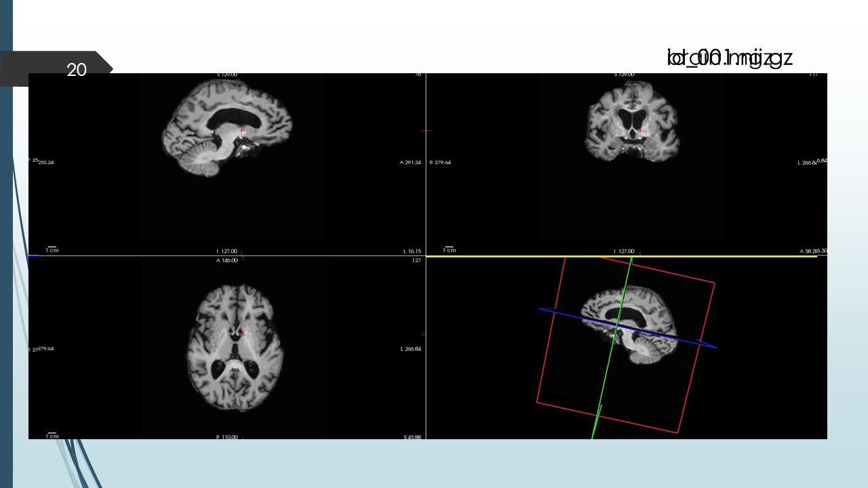This screenshot has height=488, width=868.
Task: Click the '1 cm' scale bar in axial view
Action: pyautogui.click(x=52, y=435)
